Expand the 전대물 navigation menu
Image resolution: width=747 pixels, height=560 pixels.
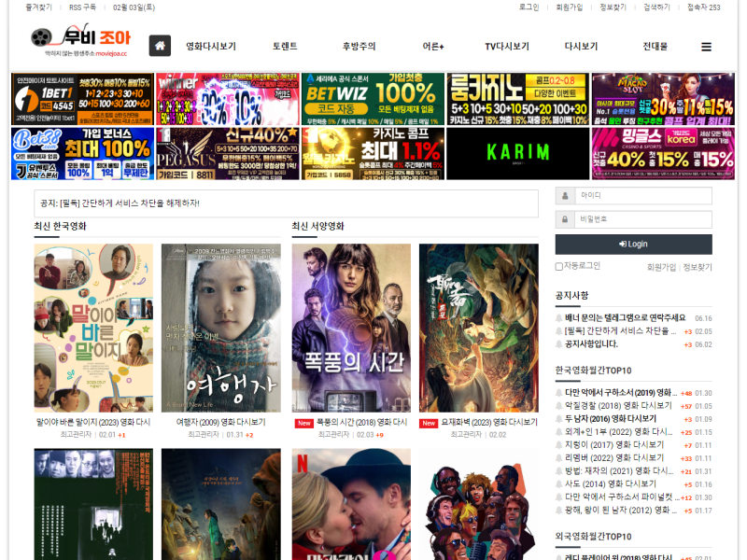tap(655, 47)
